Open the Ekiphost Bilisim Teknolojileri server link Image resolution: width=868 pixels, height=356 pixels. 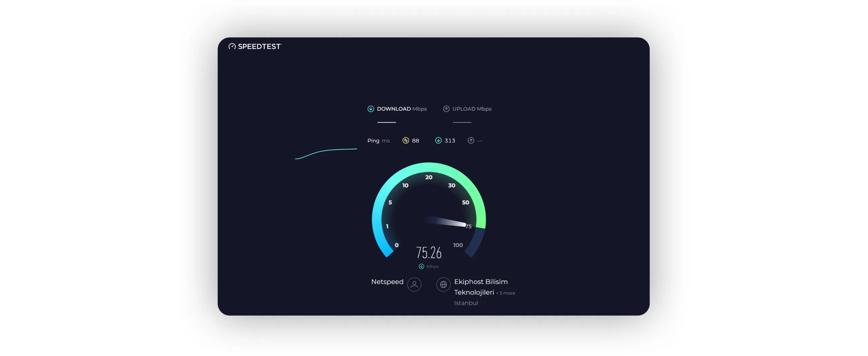(480, 287)
